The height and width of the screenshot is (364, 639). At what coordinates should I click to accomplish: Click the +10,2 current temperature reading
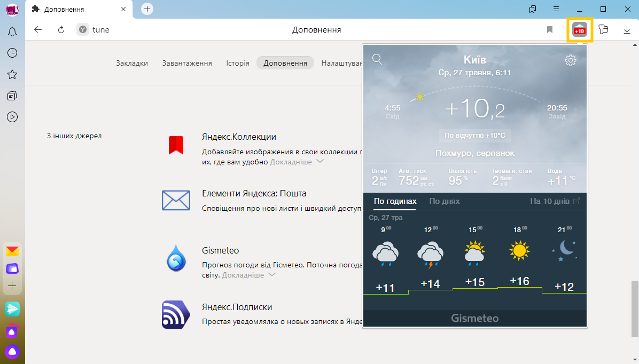click(475, 109)
